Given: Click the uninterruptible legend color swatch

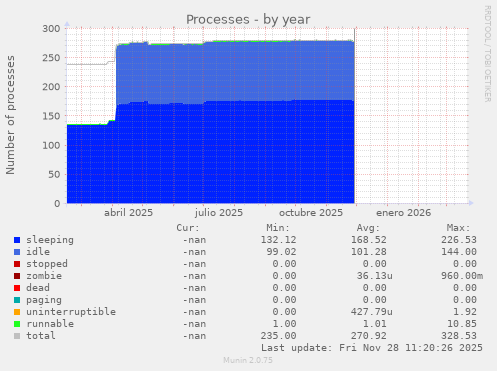Looking at the screenshot, I should (17, 312).
